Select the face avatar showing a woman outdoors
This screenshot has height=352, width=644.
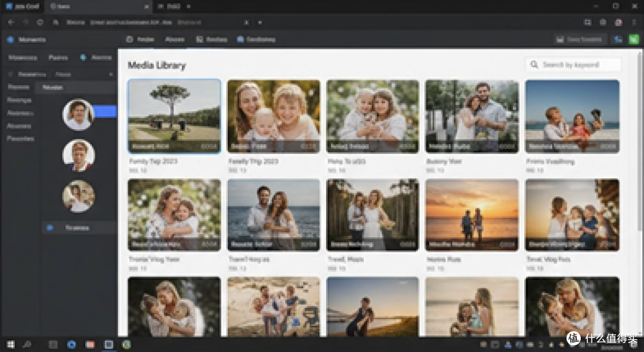[79, 196]
